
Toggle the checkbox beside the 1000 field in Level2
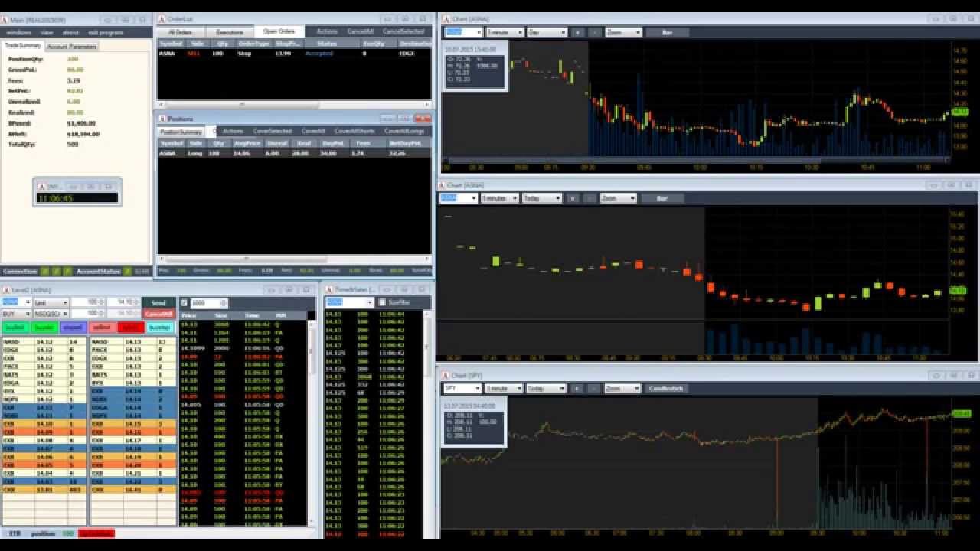tap(184, 303)
